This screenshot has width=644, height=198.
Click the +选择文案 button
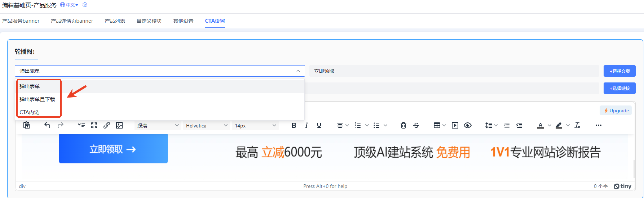619,71
